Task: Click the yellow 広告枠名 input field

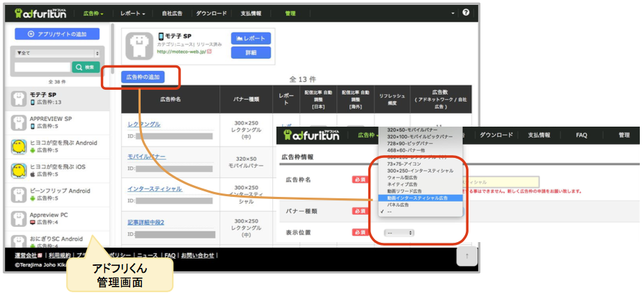Action: pyautogui.click(x=501, y=182)
